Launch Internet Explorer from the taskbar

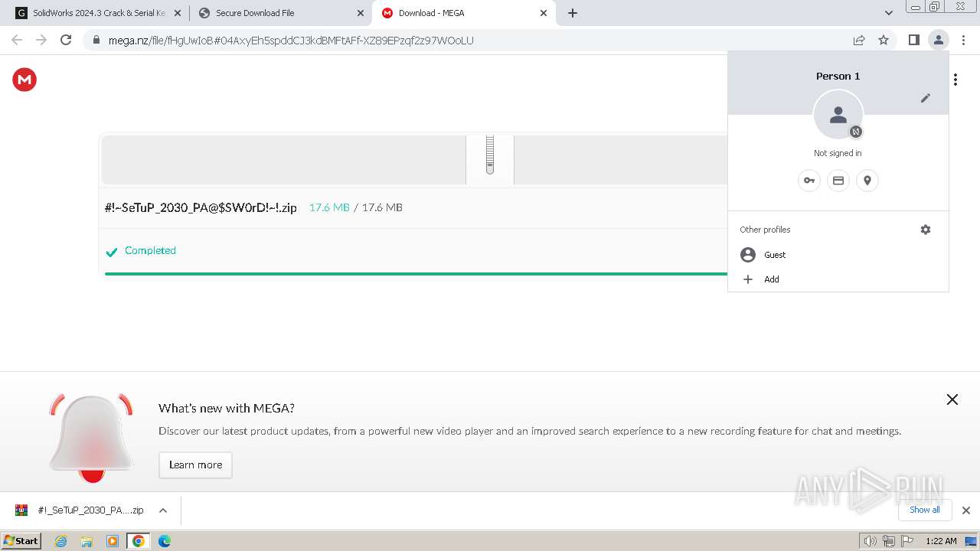pyautogui.click(x=60, y=541)
